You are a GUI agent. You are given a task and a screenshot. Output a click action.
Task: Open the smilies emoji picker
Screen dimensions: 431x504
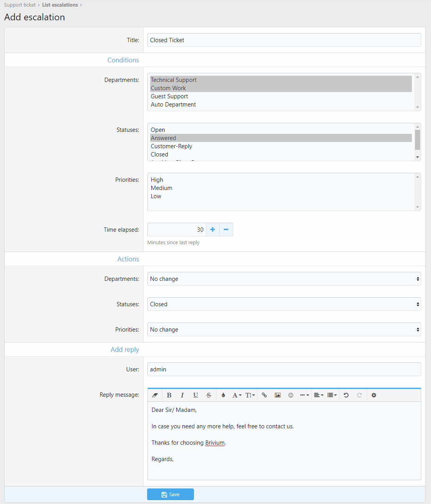point(291,395)
